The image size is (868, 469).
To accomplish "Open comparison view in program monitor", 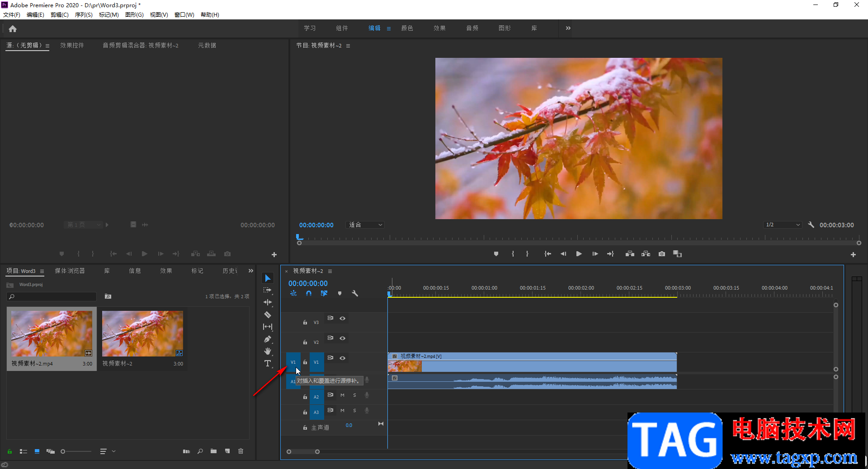I will click(677, 254).
